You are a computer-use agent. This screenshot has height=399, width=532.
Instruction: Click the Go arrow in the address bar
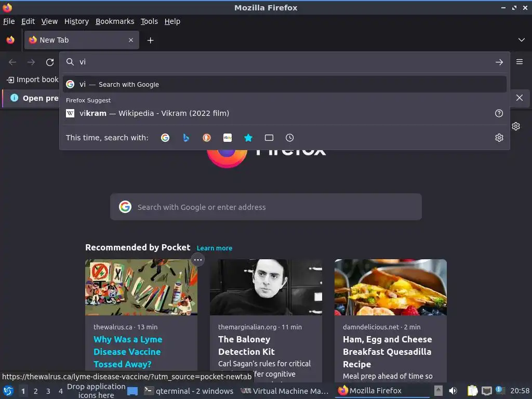[x=499, y=62]
